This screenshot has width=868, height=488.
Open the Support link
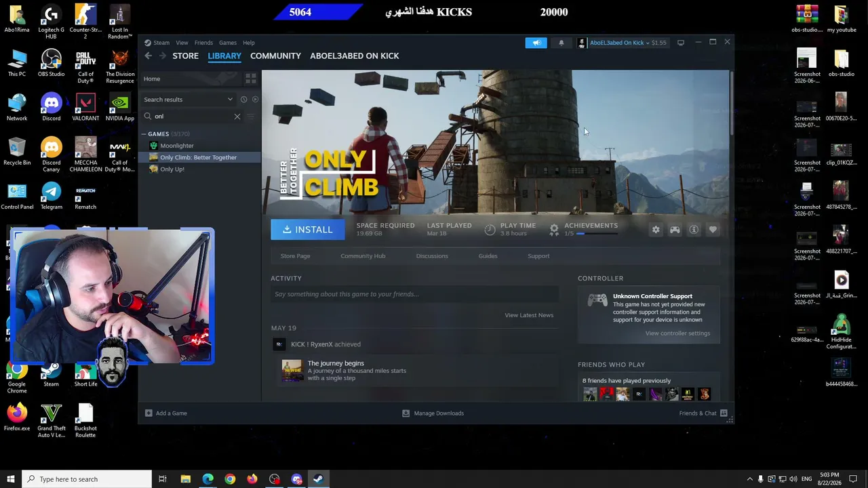(x=538, y=256)
